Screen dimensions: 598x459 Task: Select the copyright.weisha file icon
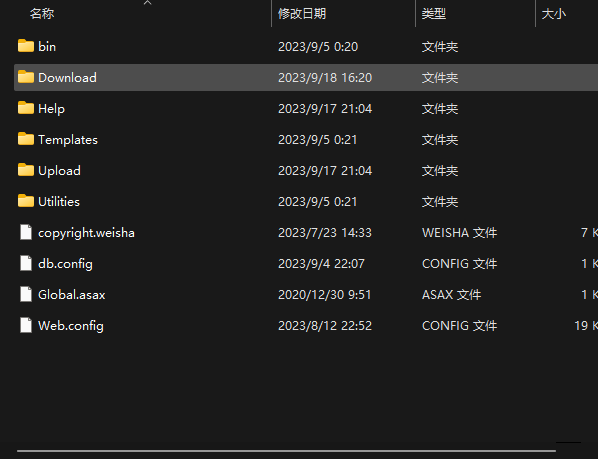coord(26,232)
